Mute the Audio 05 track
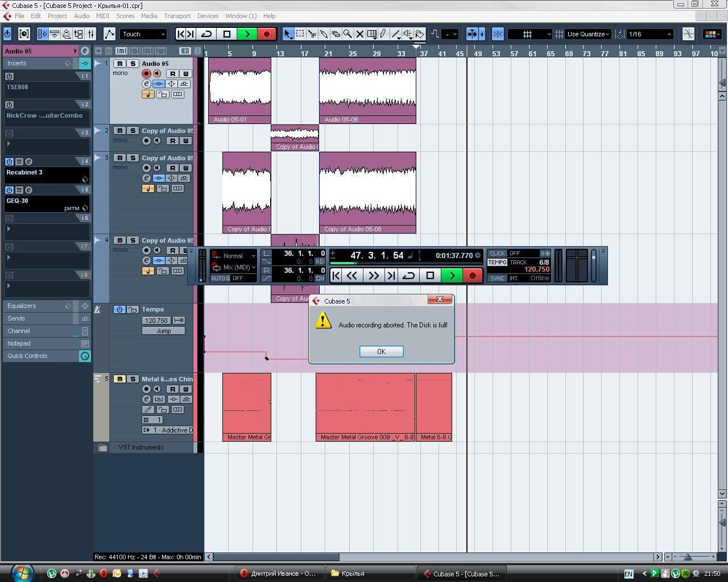 point(120,64)
